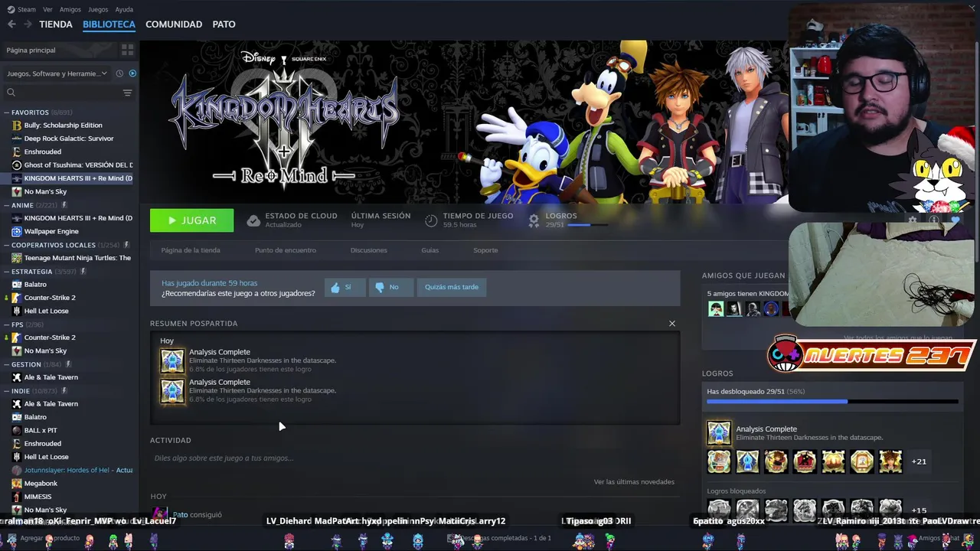Expand the +15 locked achievements

pos(919,510)
